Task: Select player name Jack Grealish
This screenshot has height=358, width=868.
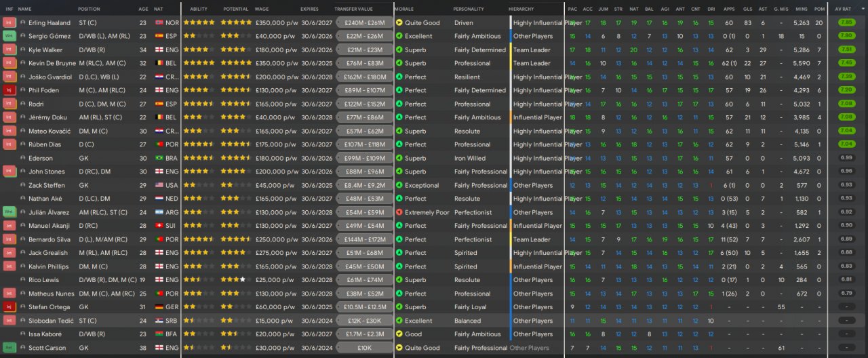Action: click(x=47, y=253)
